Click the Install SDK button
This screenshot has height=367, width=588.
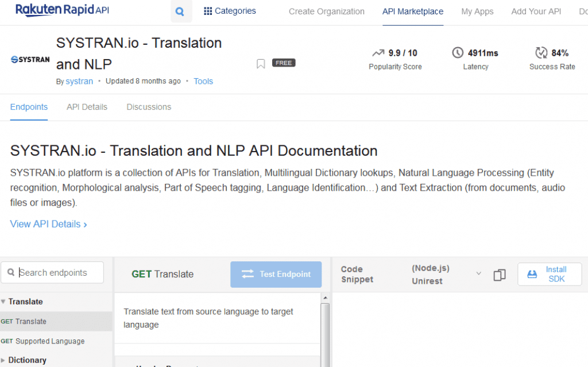click(x=550, y=275)
